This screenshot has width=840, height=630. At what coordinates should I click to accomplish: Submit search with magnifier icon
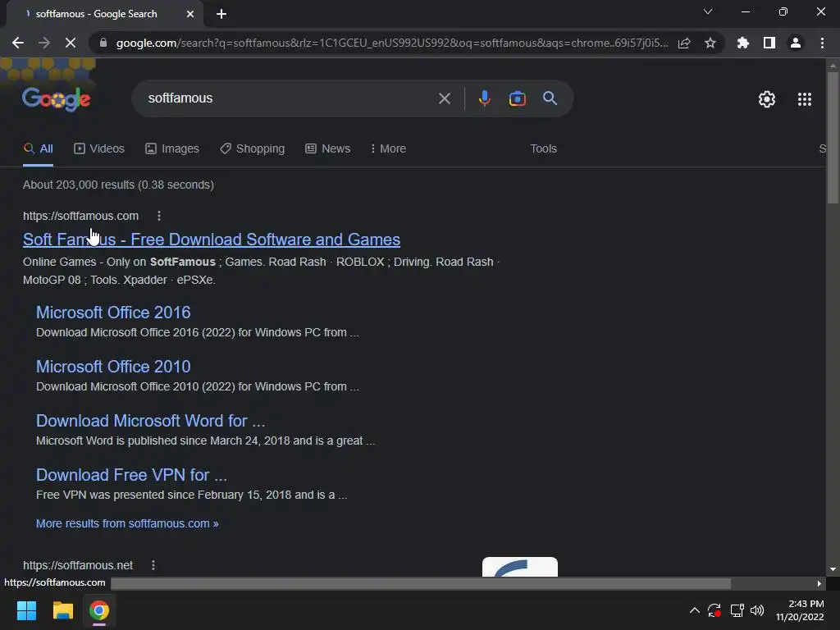(x=550, y=98)
